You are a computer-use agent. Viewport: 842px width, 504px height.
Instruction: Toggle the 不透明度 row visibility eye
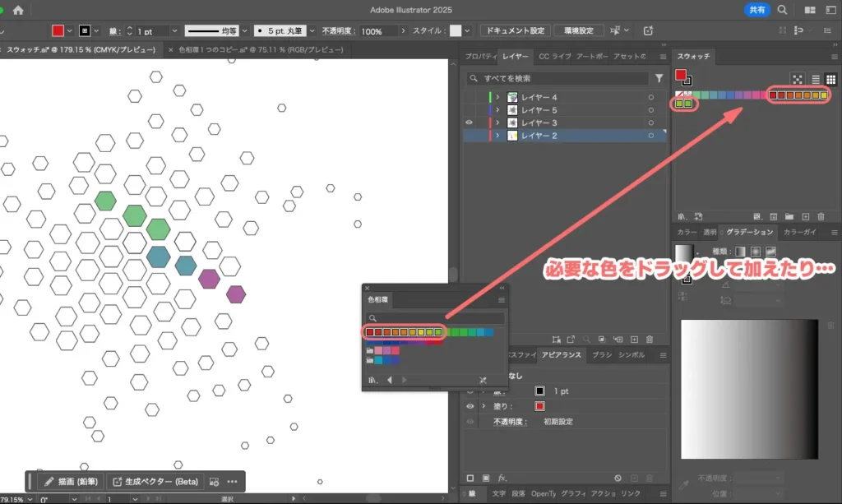pyautogui.click(x=470, y=421)
